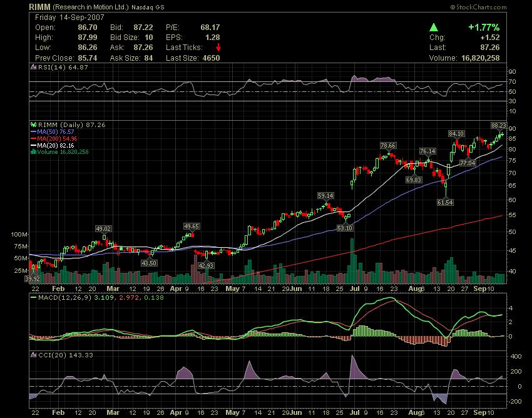Select the 88.23 high price label
This screenshot has width=532, height=418.
click(x=498, y=126)
